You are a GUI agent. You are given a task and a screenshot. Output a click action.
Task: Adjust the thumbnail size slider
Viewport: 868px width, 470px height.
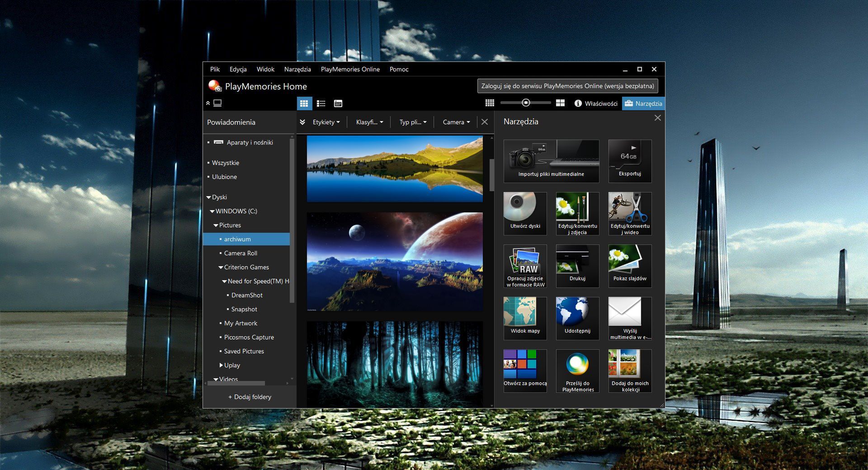point(526,103)
